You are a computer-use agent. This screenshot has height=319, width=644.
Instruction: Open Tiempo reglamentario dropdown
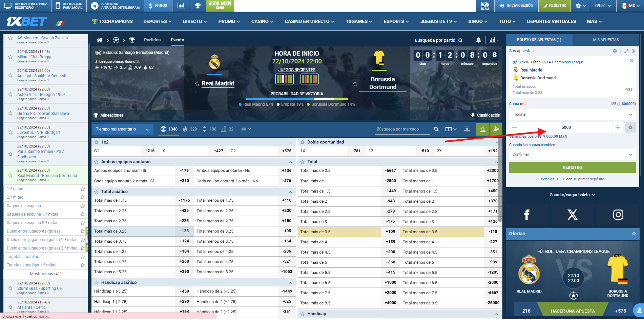coord(123,129)
